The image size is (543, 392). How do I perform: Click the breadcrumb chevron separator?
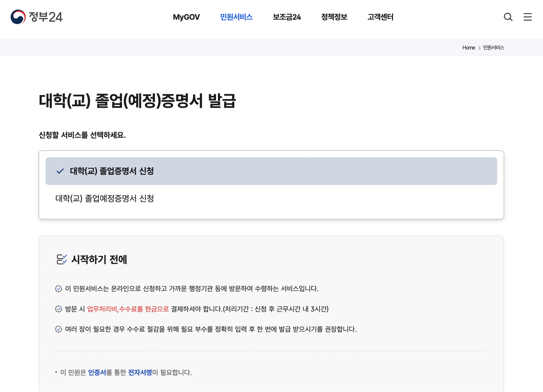[x=479, y=48]
